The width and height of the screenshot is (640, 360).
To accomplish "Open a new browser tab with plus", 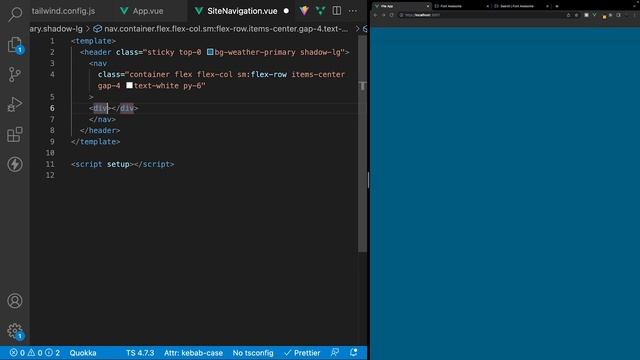I will pos(557,6).
